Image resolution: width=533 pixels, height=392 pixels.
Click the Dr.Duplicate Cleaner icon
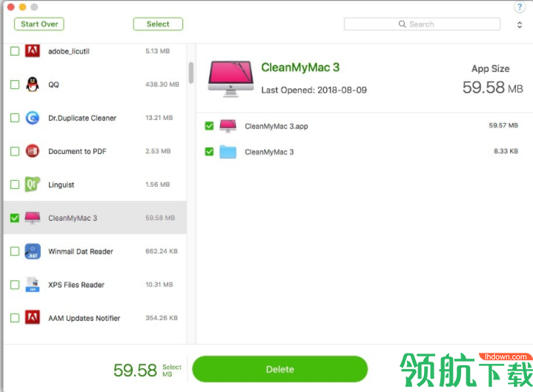click(x=33, y=118)
